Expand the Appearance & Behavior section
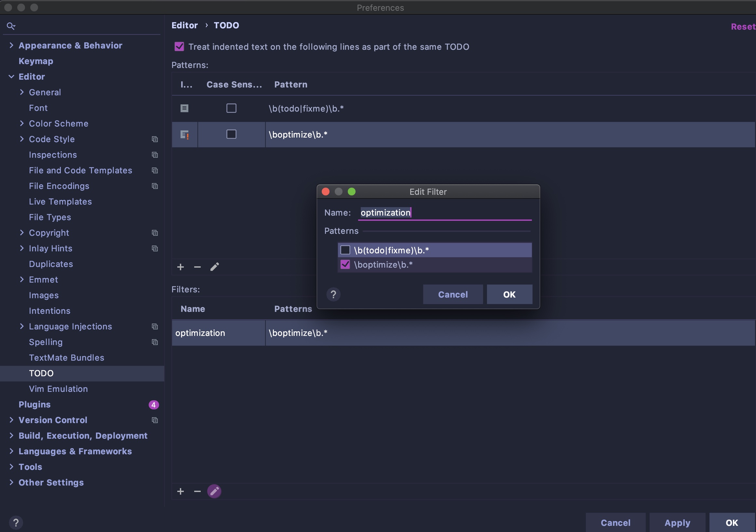The image size is (756, 532). (x=11, y=46)
